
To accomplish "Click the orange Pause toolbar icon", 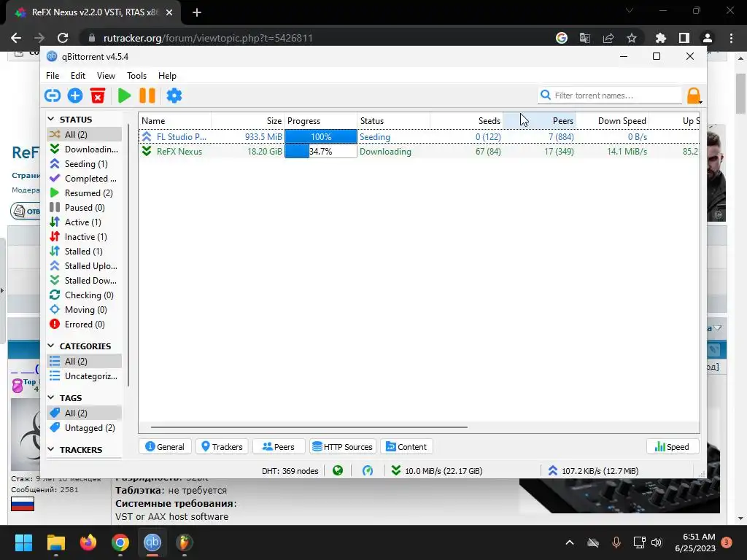I will (147, 96).
